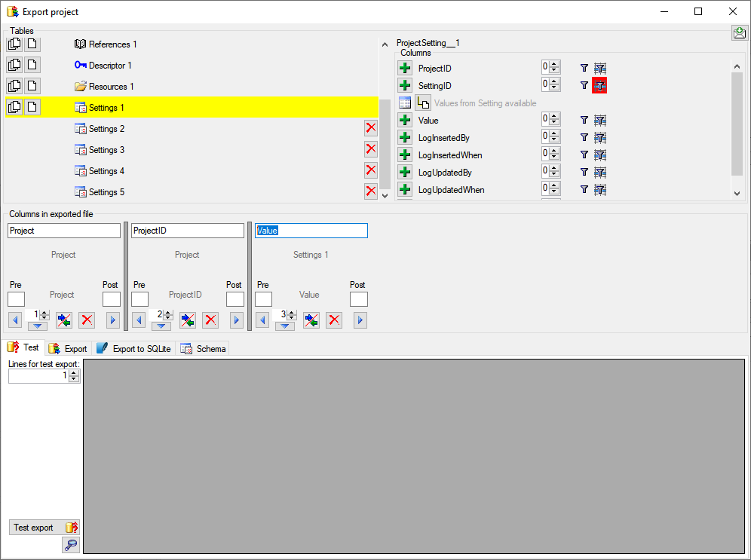Viewport: 751px width, 560px height.
Task: Move Project column left
Action: [15, 320]
